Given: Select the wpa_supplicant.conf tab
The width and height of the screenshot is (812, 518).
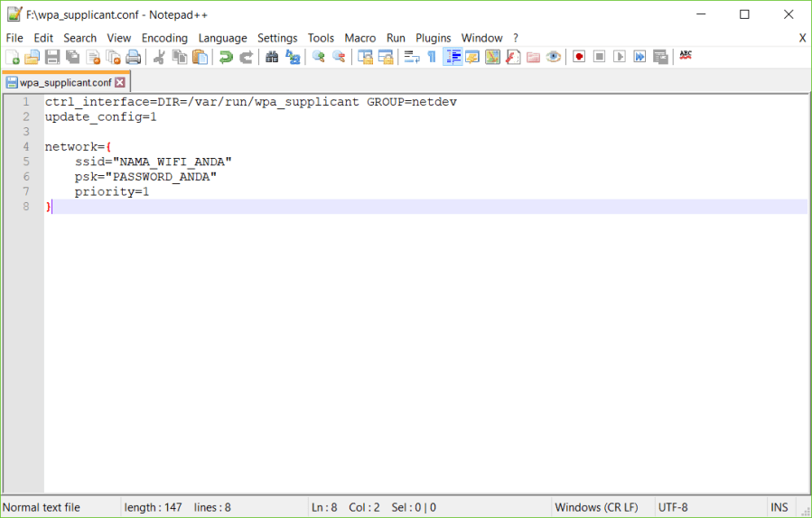Looking at the screenshot, I should 66,82.
